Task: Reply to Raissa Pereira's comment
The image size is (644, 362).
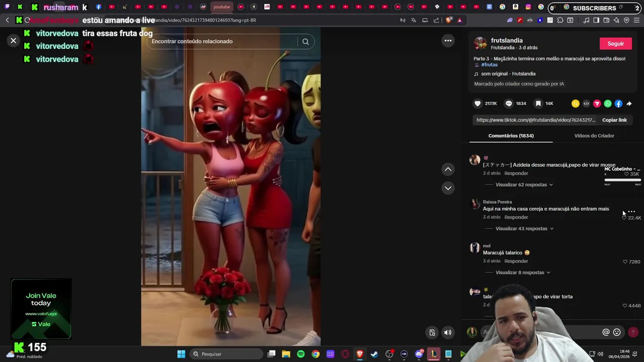Action: tap(516, 217)
